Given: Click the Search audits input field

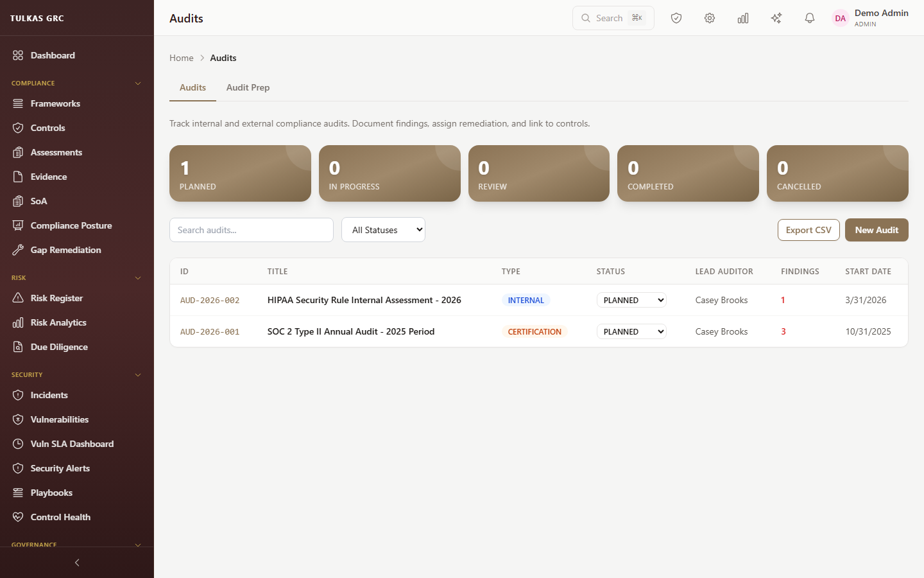Looking at the screenshot, I should pyautogui.click(x=252, y=230).
